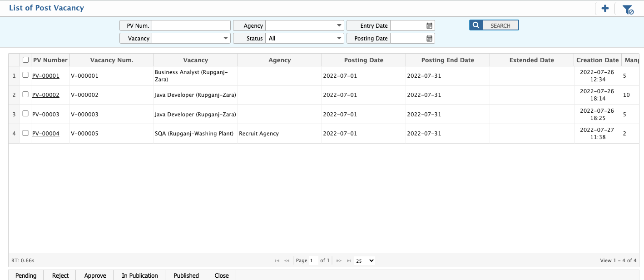The width and height of the screenshot is (644, 280).
Task: Click the add new post vacancy plus icon
Action: [604, 8]
